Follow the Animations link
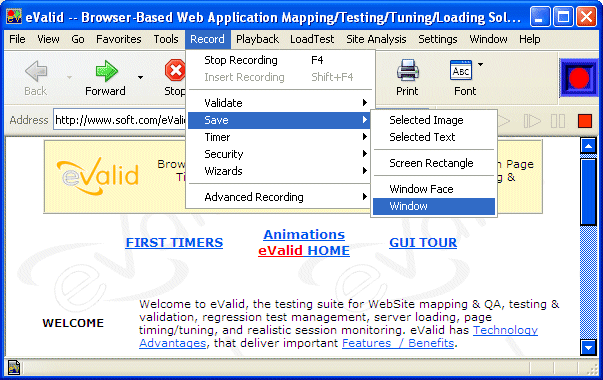Image resolution: width=603 pixels, height=380 pixels. coord(304,234)
